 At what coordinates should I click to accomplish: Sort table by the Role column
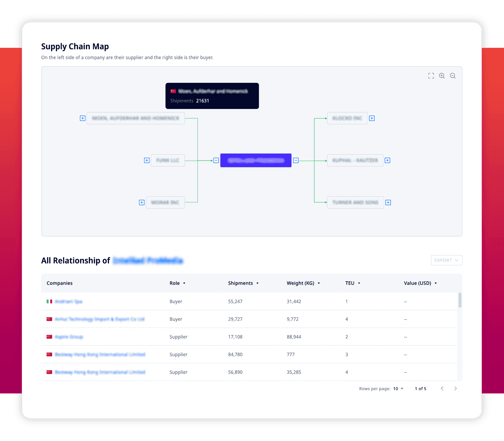(178, 283)
